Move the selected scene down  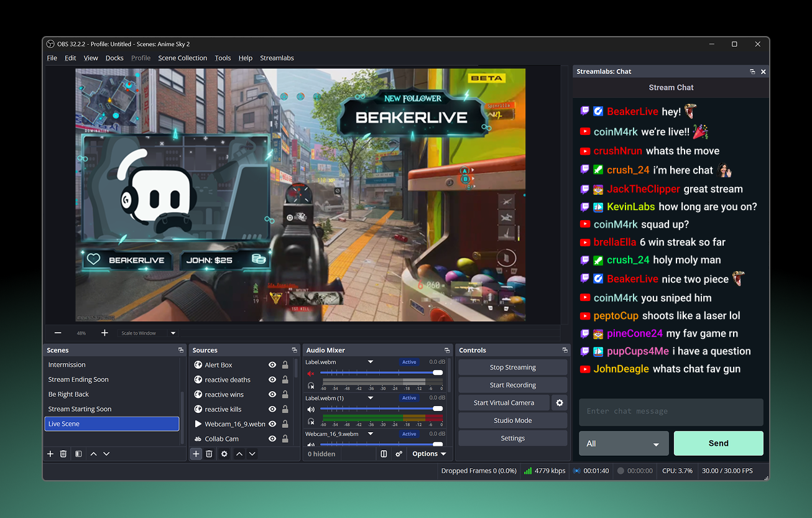[106, 454]
